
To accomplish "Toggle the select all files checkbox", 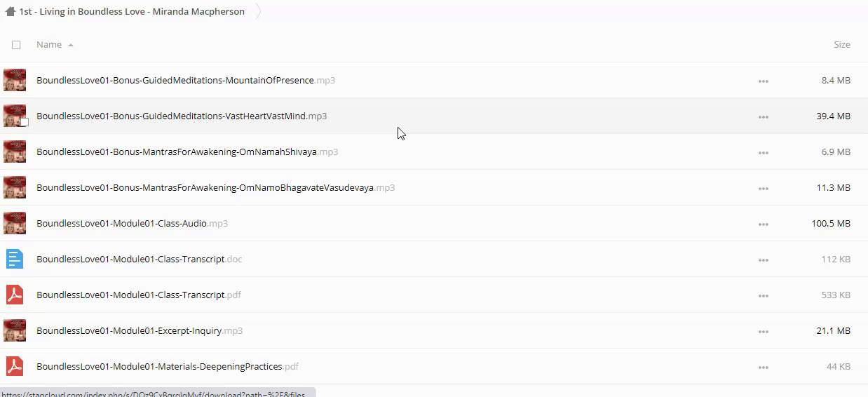I will pos(16,45).
